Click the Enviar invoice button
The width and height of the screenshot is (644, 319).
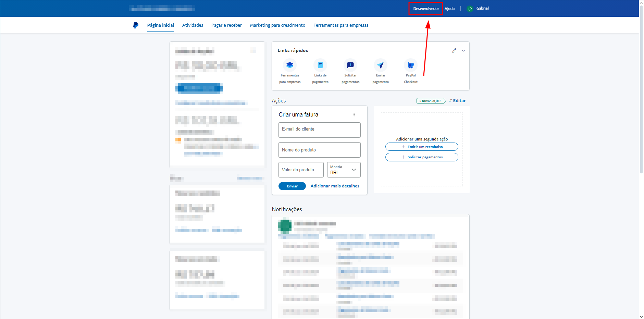[292, 186]
